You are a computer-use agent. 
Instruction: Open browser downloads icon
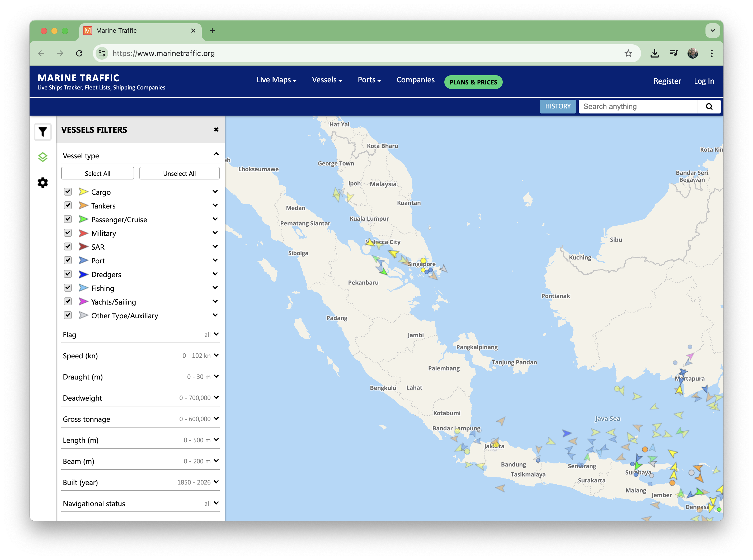[x=655, y=53]
